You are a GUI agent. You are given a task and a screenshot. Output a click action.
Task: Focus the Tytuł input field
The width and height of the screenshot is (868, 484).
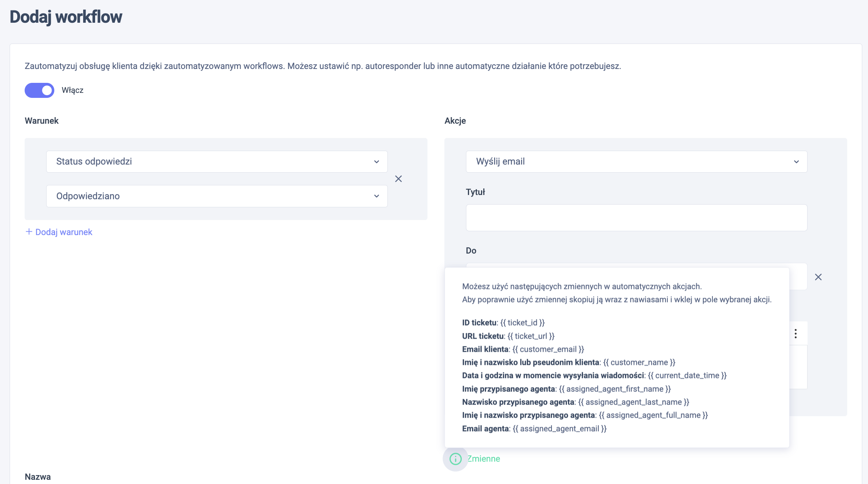[x=636, y=218]
